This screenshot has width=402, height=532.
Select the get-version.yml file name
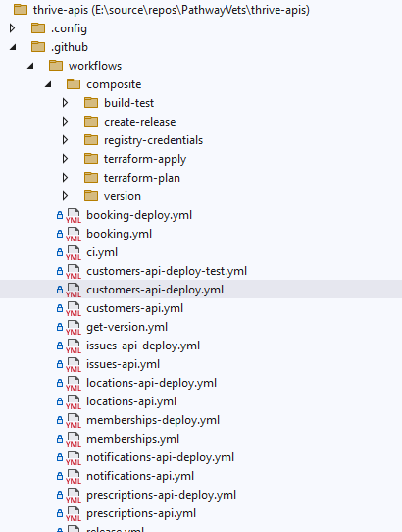coord(126,327)
